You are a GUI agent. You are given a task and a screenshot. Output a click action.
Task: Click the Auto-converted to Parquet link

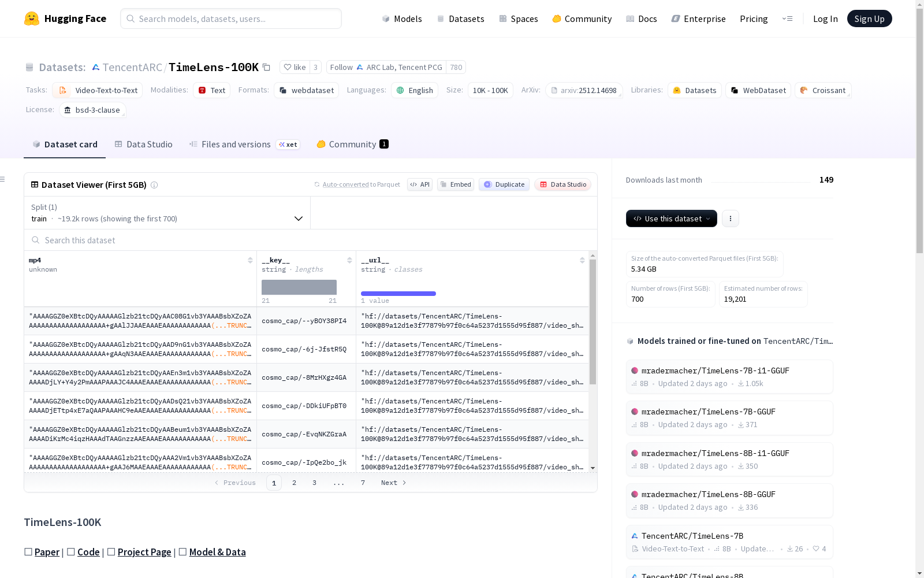pyautogui.click(x=361, y=184)
